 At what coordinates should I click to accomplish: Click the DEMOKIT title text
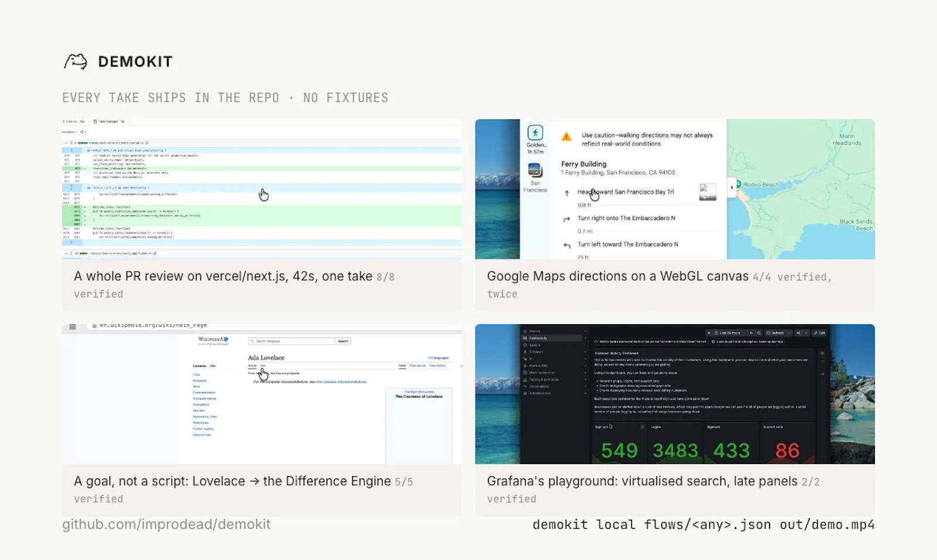click(135, 61)
